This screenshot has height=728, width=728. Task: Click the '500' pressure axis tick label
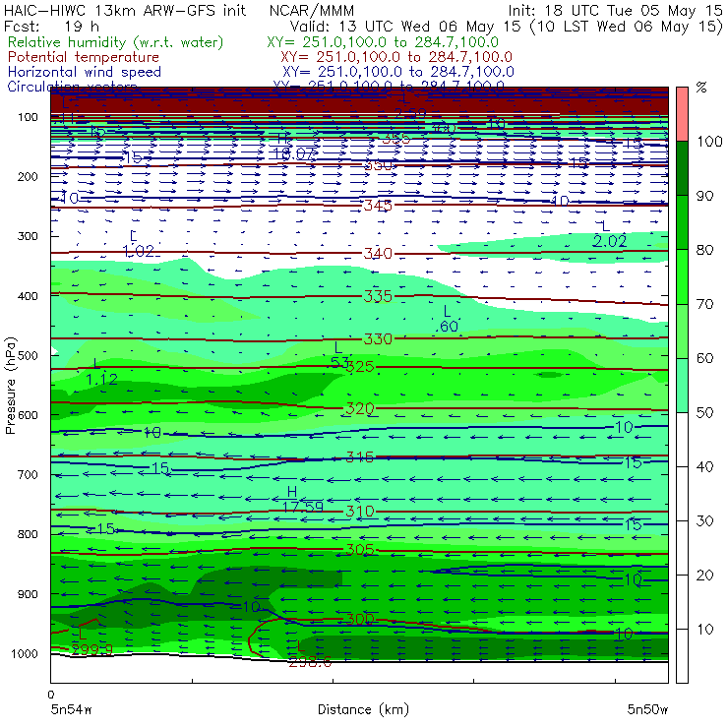click(x=28, y=356)
